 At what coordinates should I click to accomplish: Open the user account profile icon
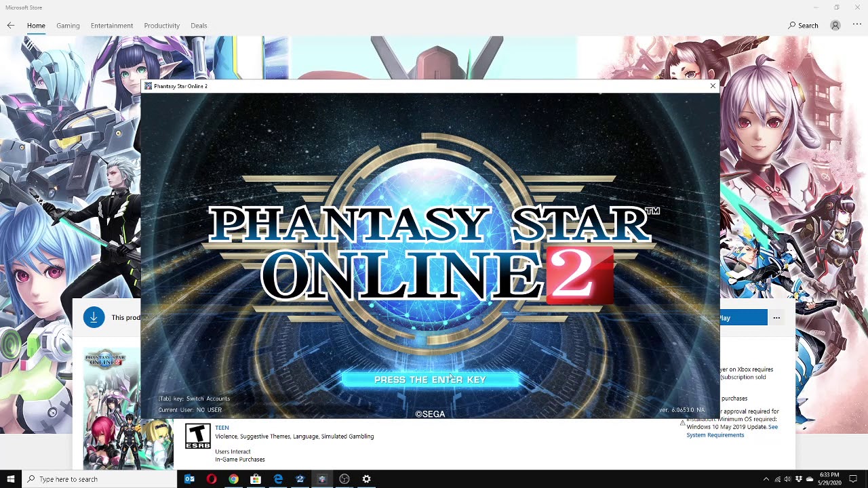[x=835, y=26]
